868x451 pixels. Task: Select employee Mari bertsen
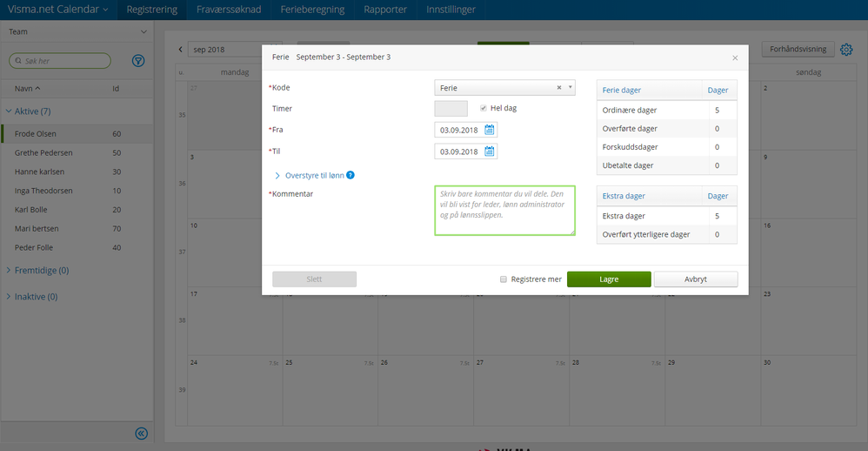(77, 228)
